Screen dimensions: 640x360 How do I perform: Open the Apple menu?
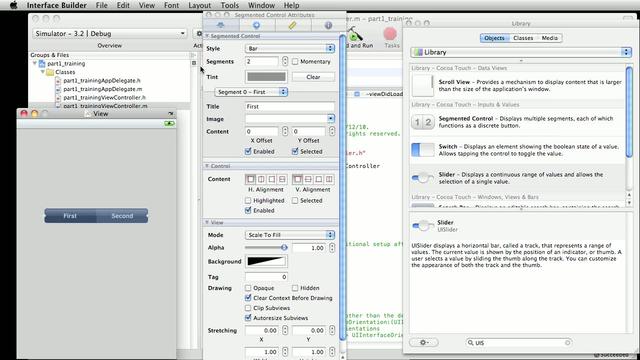coord(13,5)
